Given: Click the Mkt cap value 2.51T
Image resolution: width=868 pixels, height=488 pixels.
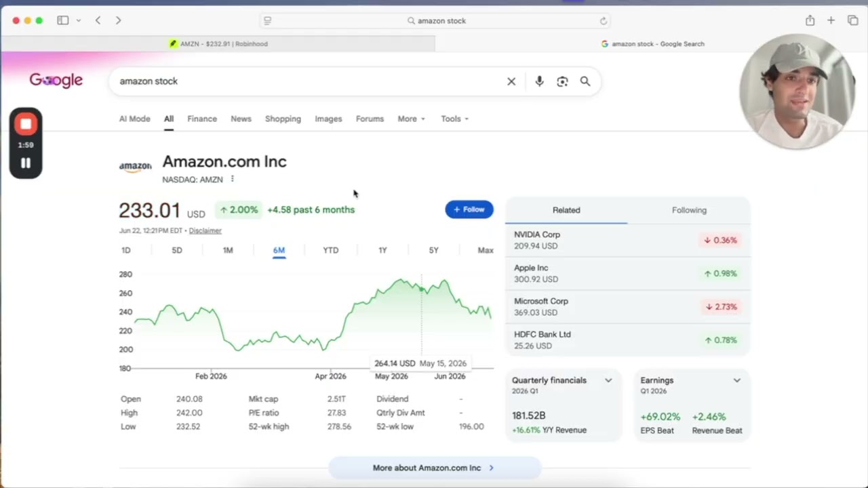Looking at the screenshot, I should 336,399.
